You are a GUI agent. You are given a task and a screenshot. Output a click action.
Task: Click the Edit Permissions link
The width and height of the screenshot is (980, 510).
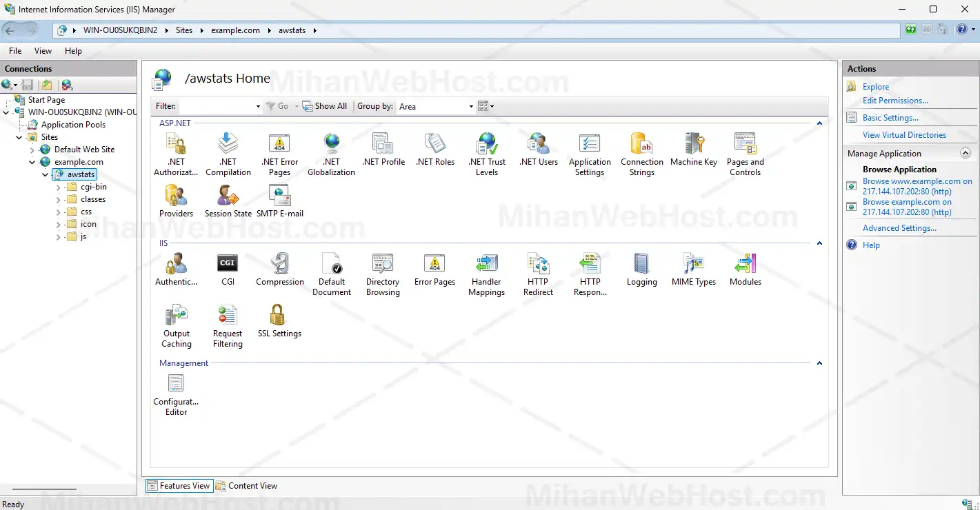tap(895, 101)
